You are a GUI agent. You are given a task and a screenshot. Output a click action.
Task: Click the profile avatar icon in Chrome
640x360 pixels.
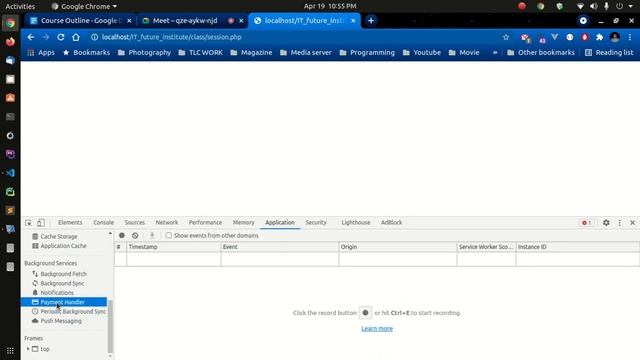click(615, 37)
